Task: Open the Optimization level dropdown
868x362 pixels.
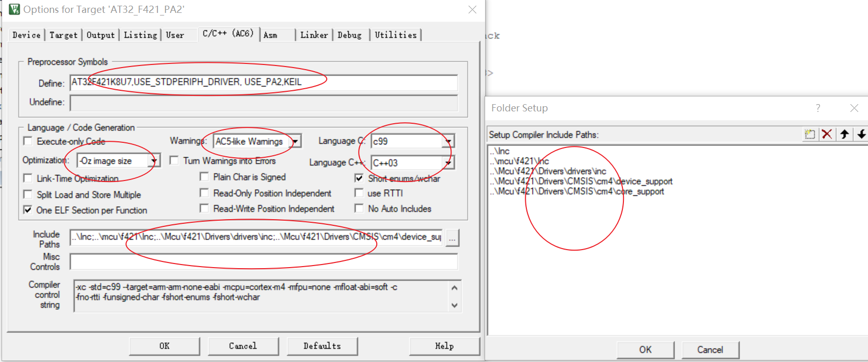Action: 154,161
